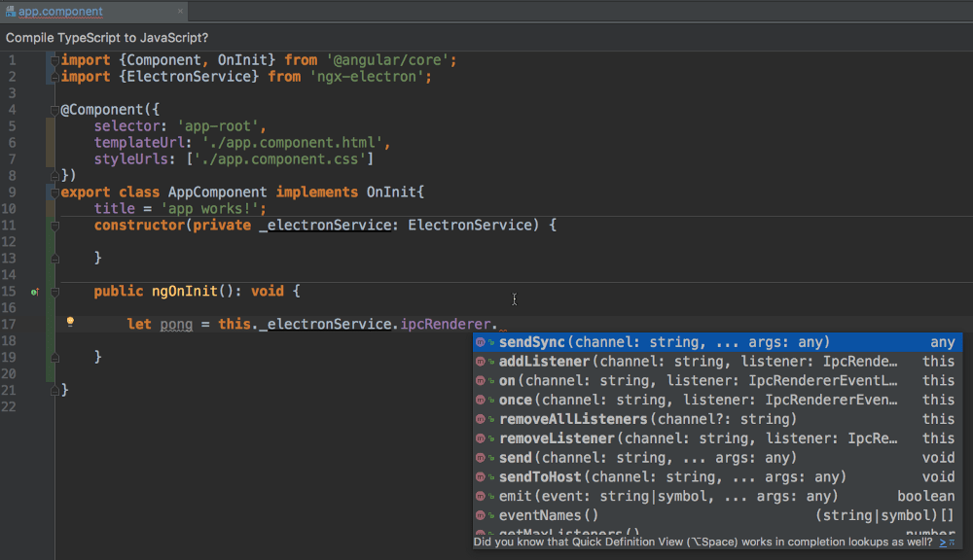Click the method icon beside the sendToHost suggestion
973x560 pixels.
pyautogui.click(x=482, y=476)
